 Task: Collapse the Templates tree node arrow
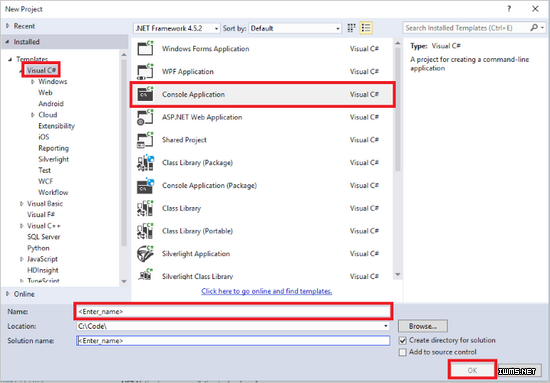coord(10,59)
